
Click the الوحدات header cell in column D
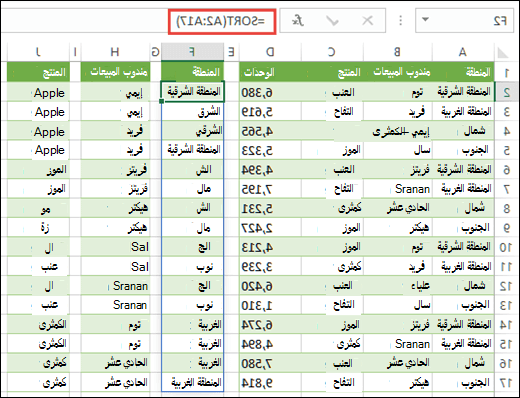pyautogui.click(x=270, y=72)
